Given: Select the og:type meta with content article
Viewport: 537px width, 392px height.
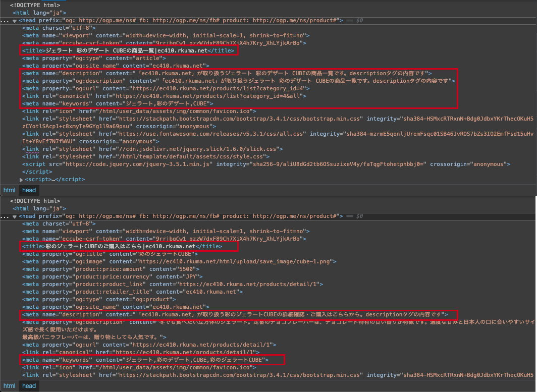Looking at the screenshot, I should [94, 58].
